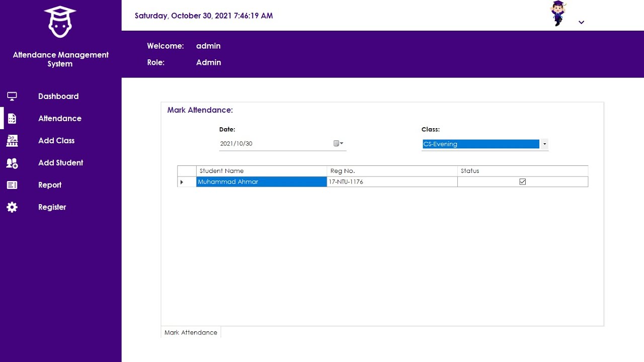644x362 pixels.
Task: Click the Student Name column header
Action: [x=262, y=171]
